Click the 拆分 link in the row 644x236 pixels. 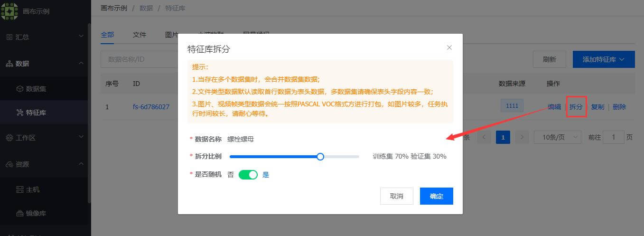[576, 107]
